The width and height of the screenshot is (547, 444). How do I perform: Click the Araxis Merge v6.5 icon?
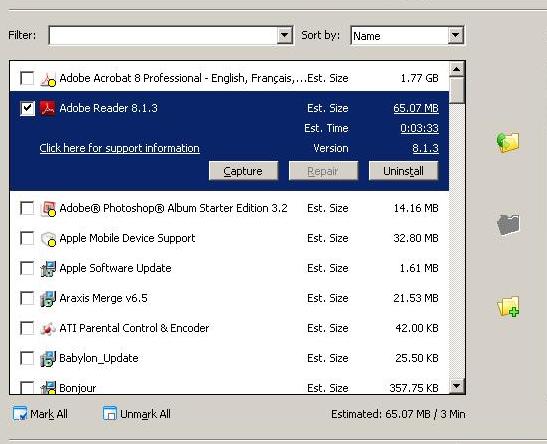click(48, 299)
